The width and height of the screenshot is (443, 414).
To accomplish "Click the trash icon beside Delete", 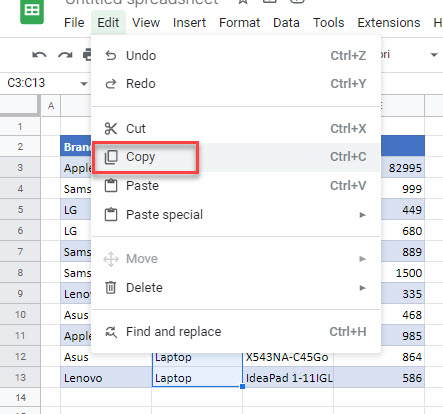I will tap(111, 288).
